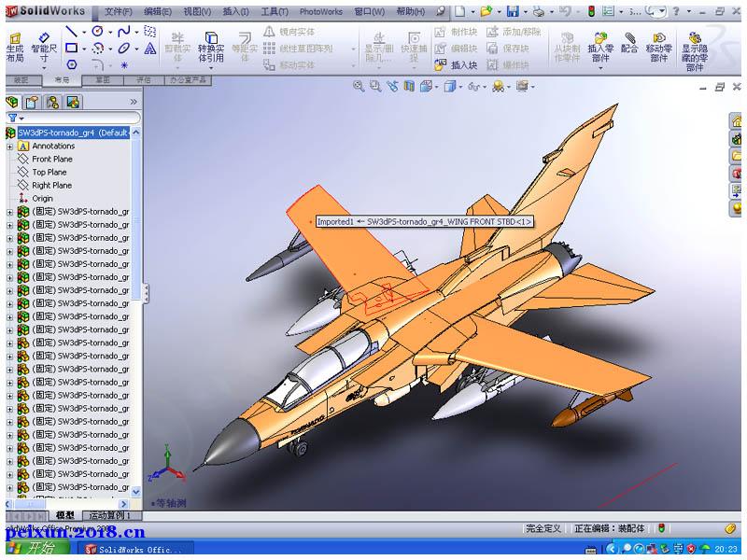
Task: Open the 帮助(H) menu
Action: click(x=410, y=11)
